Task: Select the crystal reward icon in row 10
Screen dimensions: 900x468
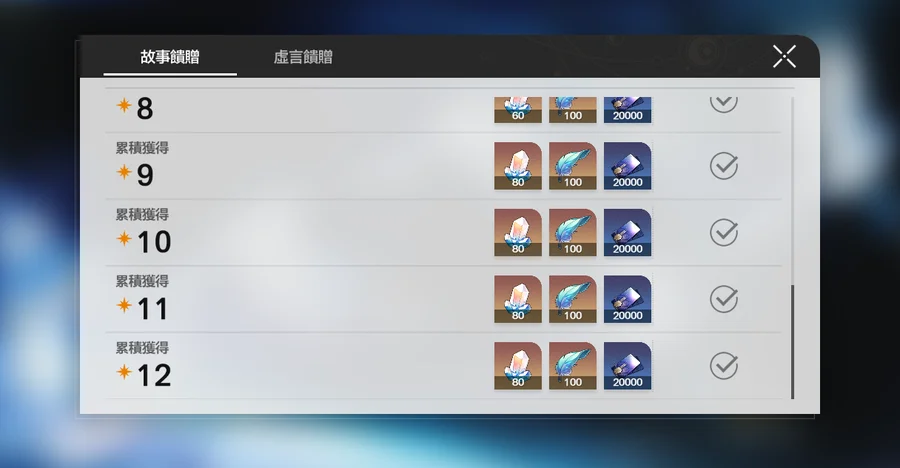Action: (518, 232)
